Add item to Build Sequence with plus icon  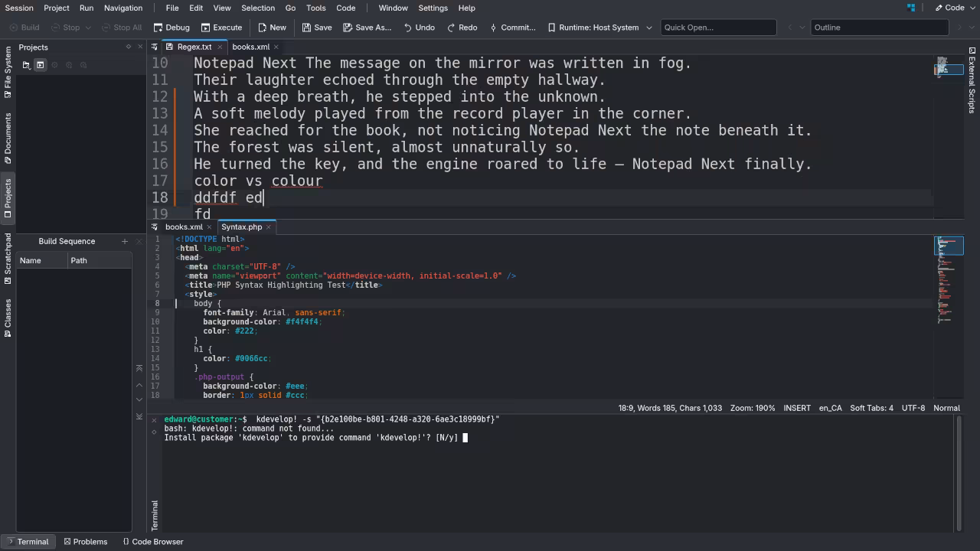125,241
